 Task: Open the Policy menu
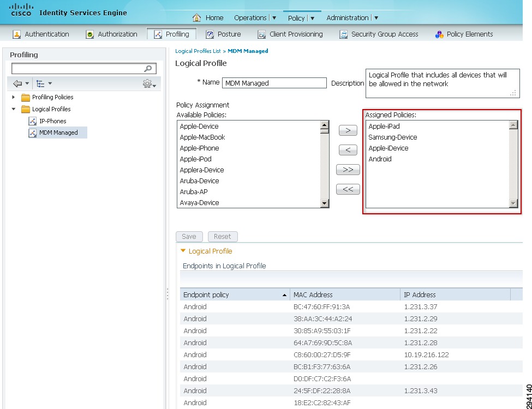pos(296,18)
